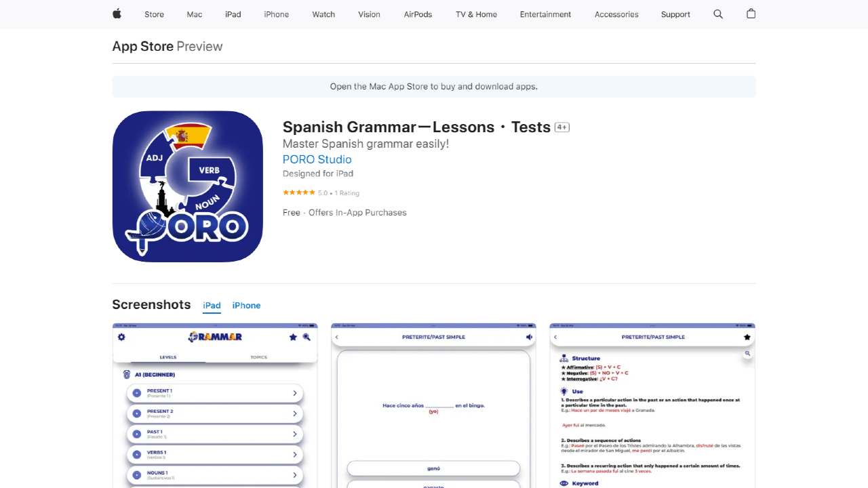The height and width of the screenshot is (488, 868).
Task: Select the LEVELS tab in the screenshot
Action: click(x=168, y=357)
